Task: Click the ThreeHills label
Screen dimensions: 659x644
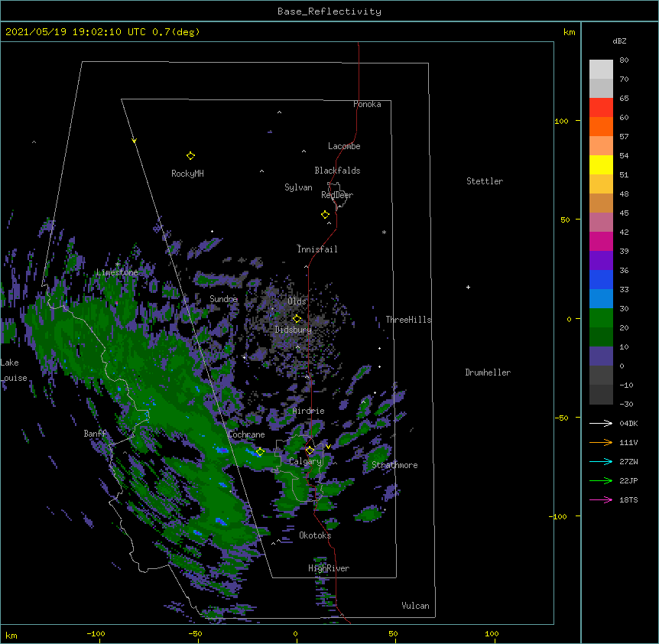Action: pos(408,320)
